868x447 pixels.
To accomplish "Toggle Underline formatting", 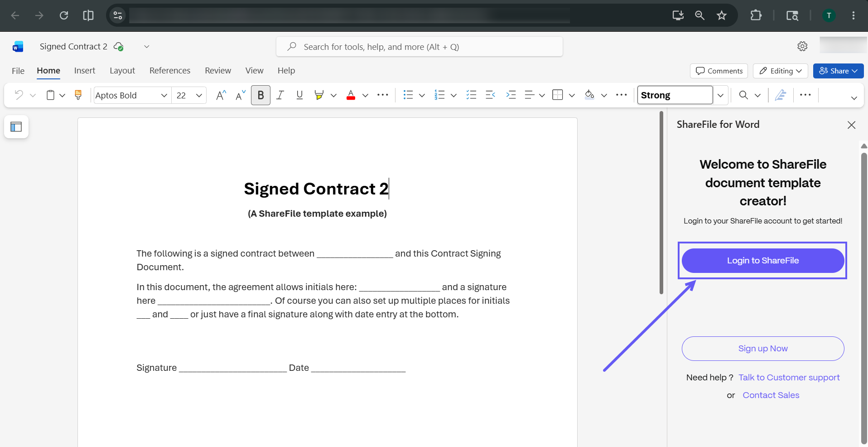I will (299, 95).
